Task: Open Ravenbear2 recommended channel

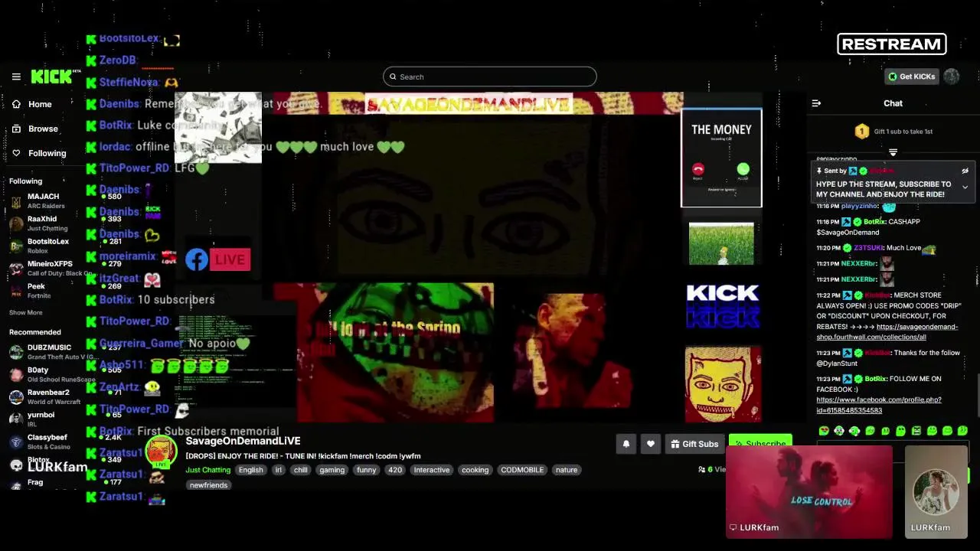Action: tap(50, 396)
